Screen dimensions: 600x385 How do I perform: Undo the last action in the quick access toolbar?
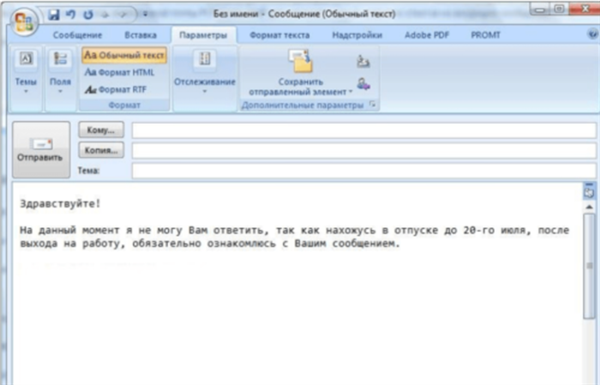click(x=70, y=15)
